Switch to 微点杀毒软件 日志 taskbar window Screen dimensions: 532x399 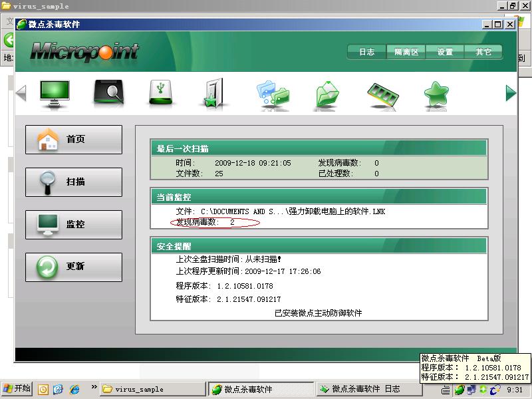tap(368, 389)
